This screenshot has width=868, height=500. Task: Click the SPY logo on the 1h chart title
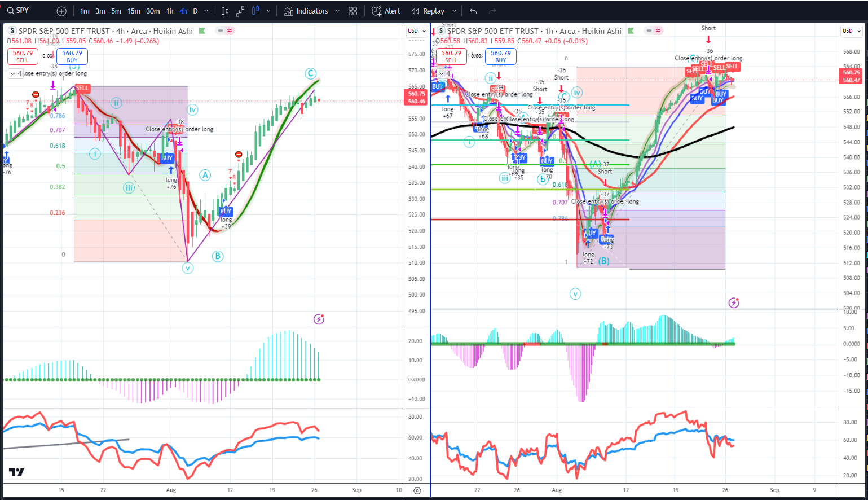[440, 31]
